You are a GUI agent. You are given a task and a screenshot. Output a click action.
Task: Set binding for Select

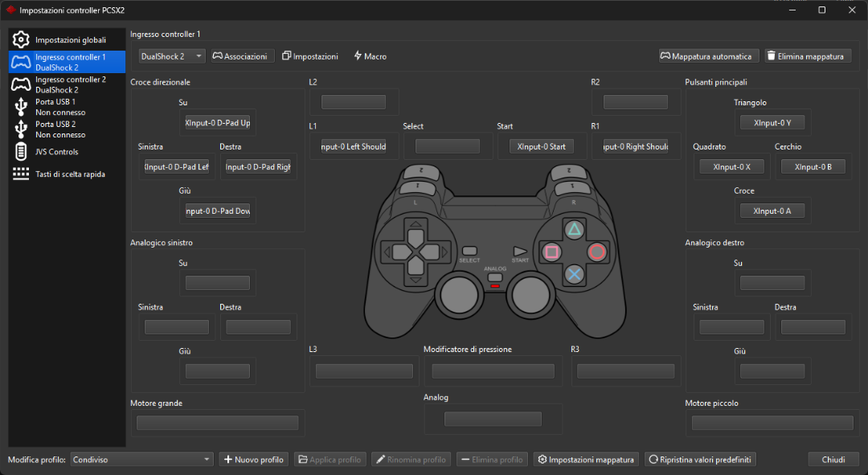coord(448,146)
